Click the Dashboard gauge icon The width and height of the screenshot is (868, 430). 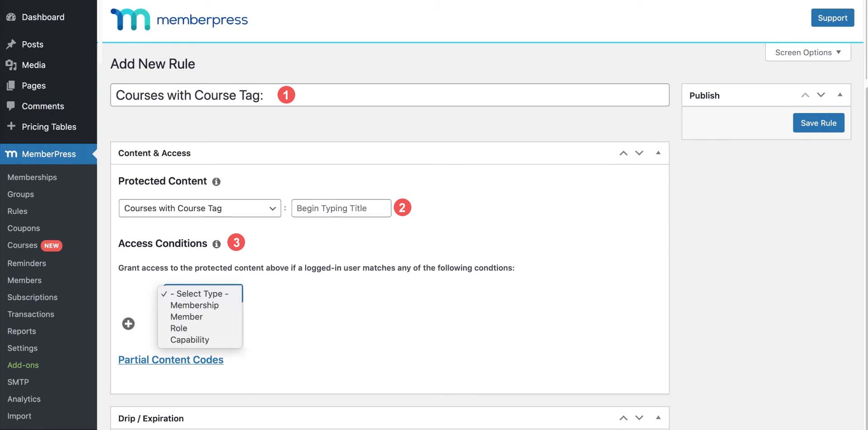point(11,17)
